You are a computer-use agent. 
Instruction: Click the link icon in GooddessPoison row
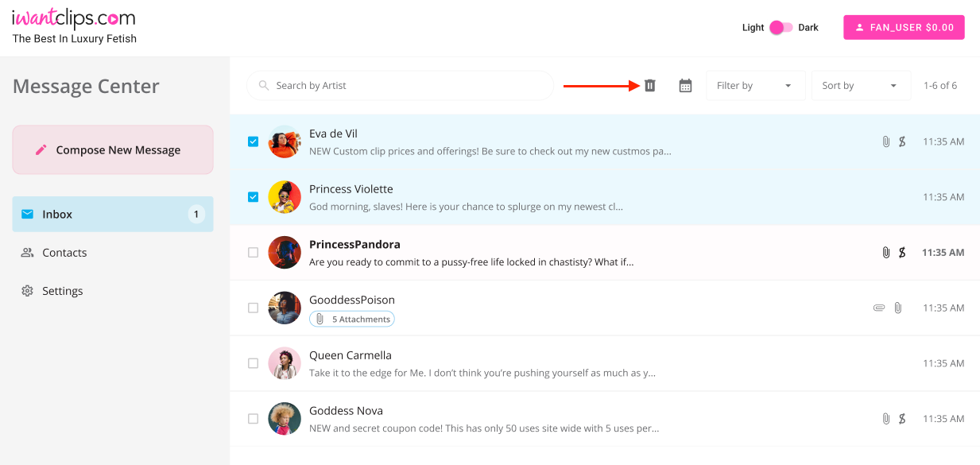click(x=879, y=308)
